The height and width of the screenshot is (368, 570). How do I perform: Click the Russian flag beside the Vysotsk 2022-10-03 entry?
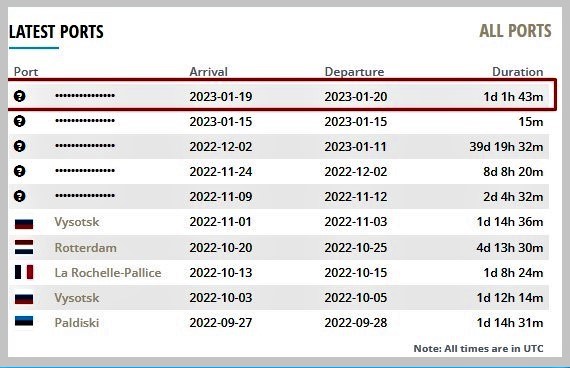(24, 299)
